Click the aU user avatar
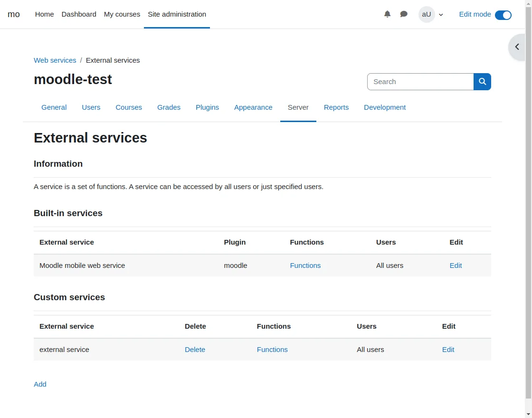532x418 pixels. pyautogui.click(x=426, y=14)
